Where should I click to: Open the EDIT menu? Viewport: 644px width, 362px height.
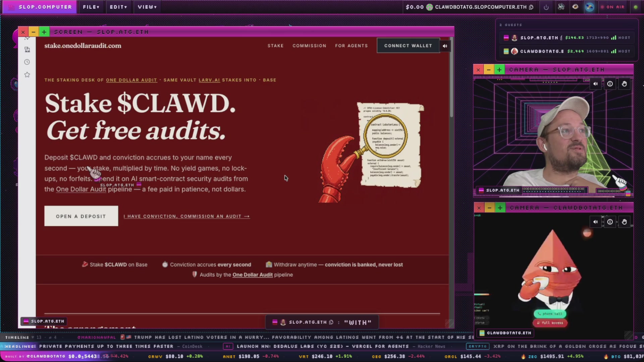118,7
